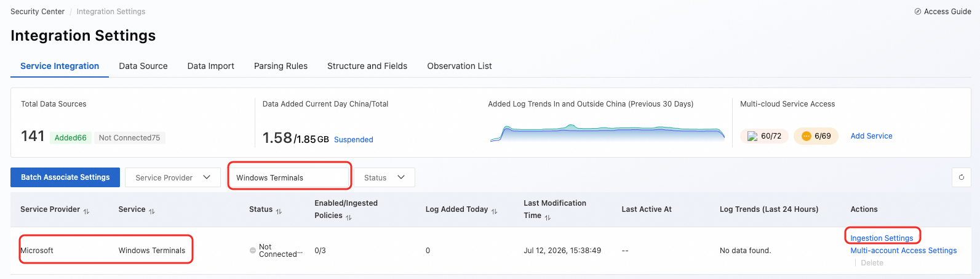The width and height of the screenshot is (980, 279).
Task: Expand the Service Provider dropdown
Action: click(173, 177)
